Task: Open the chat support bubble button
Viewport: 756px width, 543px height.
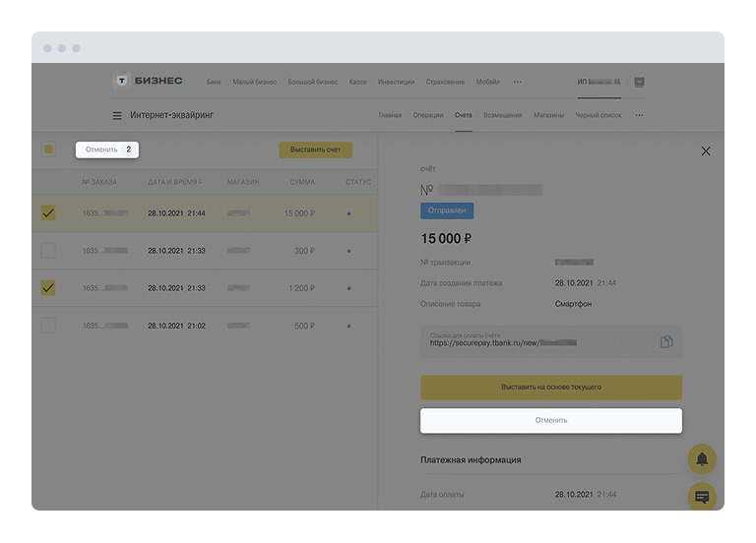Action: [702, 496]
